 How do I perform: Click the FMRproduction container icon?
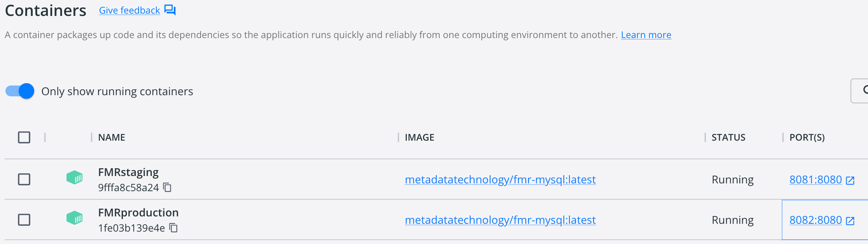tap(74, 218)
